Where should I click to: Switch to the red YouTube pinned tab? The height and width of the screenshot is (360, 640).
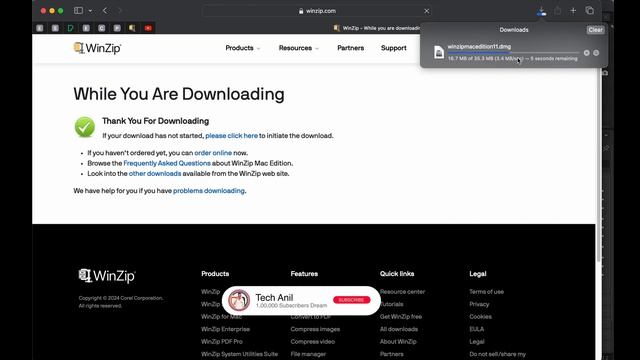148,28
